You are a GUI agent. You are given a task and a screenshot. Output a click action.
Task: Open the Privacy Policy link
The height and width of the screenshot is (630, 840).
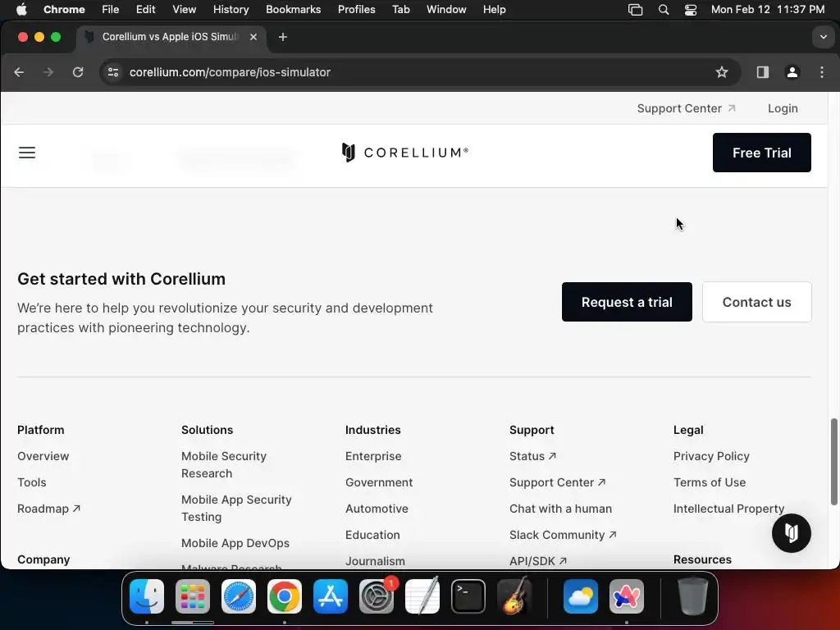click(x=711, y=456)
